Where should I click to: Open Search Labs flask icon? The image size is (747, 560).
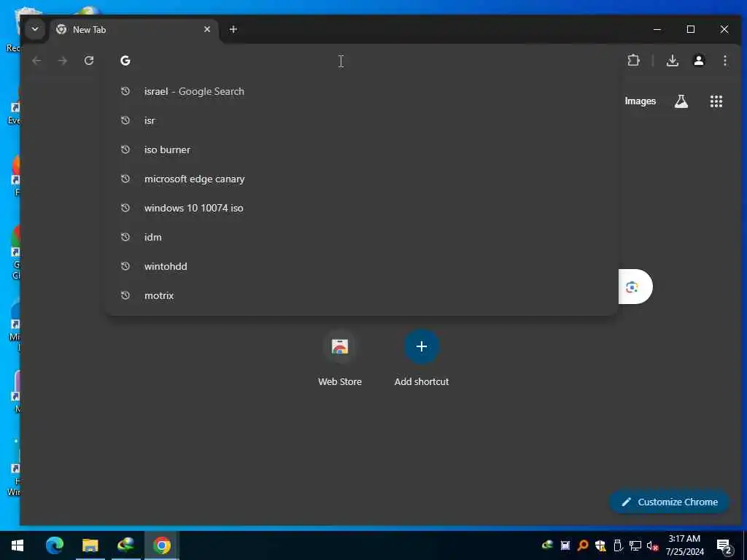pyautogui.click(x=681, y=101)
